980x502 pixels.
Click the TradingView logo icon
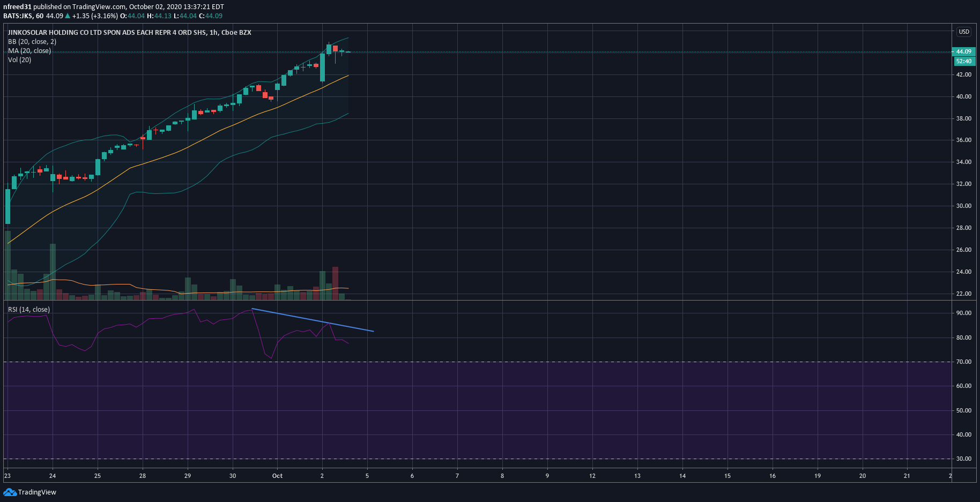(x=10, y=492)
